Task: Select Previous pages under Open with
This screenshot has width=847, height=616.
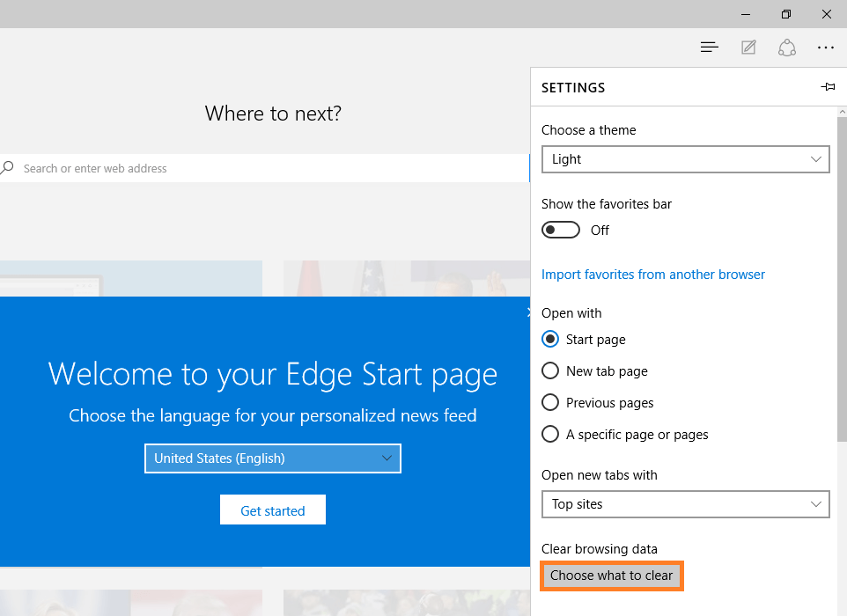Action: (549, 402)
